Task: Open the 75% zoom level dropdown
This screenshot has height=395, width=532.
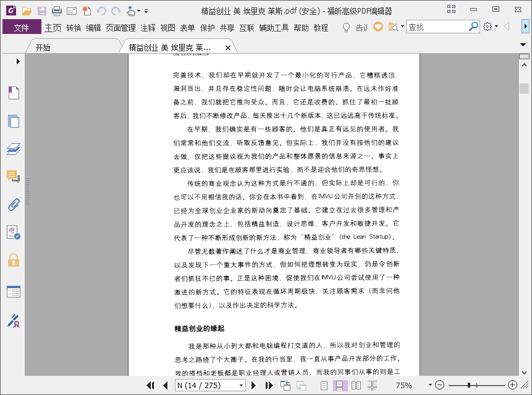Action: (x=430, y=385)
